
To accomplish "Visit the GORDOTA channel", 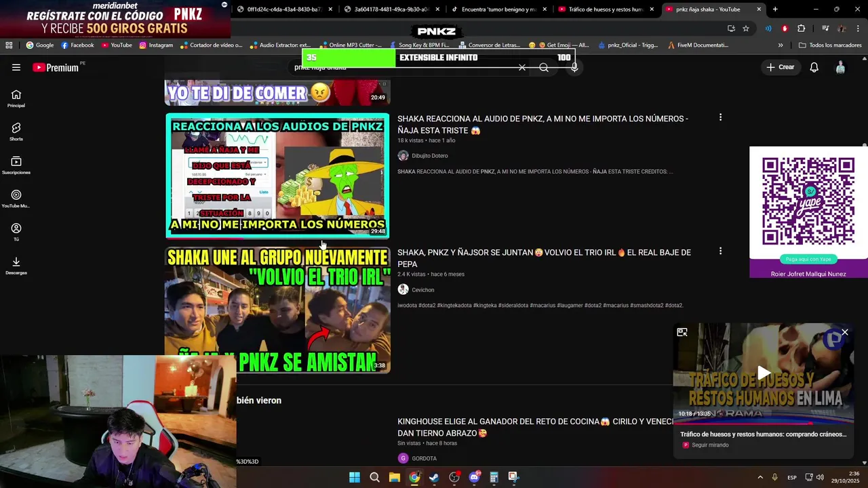I will (424, 459).
